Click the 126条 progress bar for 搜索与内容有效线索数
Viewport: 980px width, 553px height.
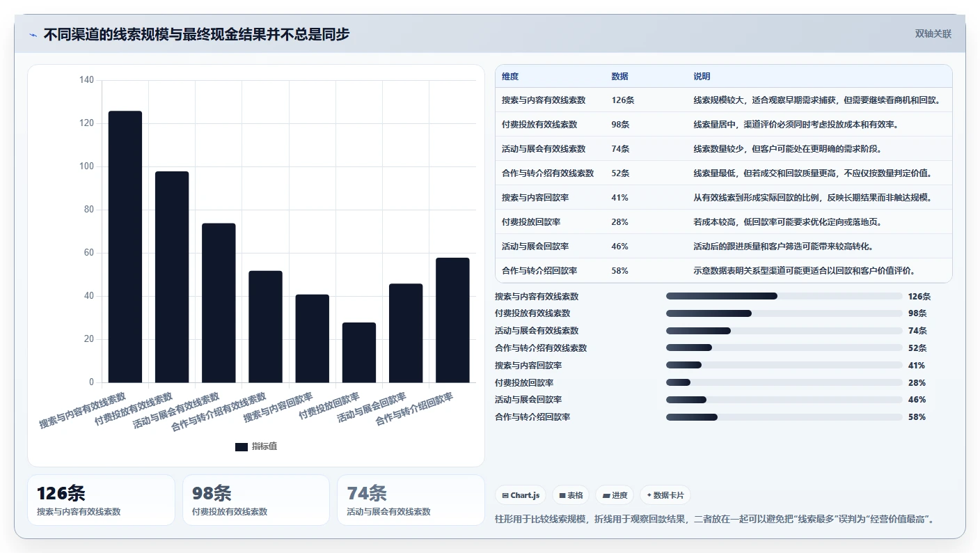(784, 296)
